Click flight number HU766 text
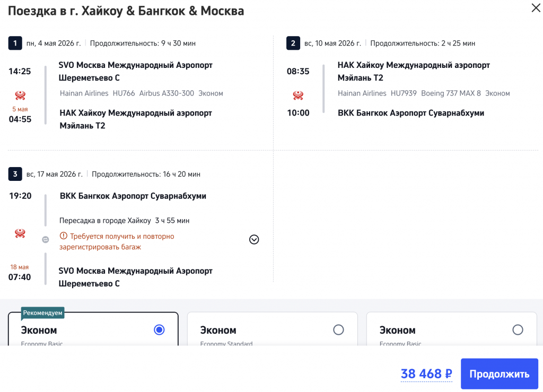The height and width of the screenshot is (392, 543). [x=124, y=93]
